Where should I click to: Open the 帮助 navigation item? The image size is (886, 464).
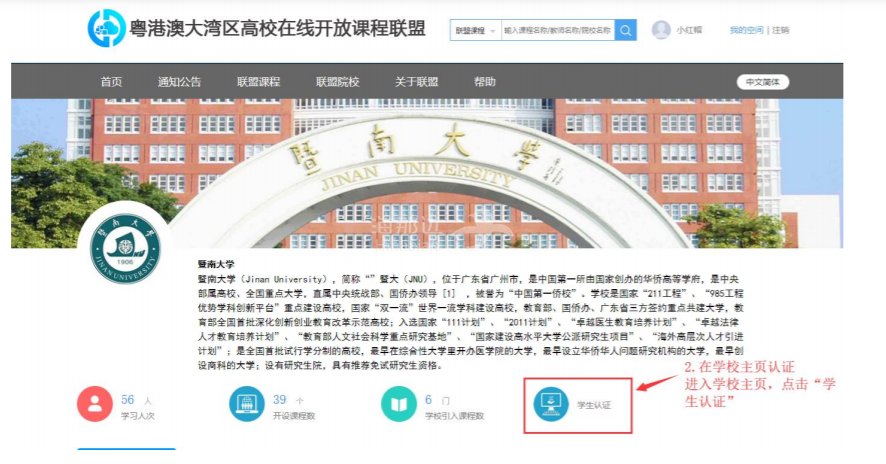point(485,82)
